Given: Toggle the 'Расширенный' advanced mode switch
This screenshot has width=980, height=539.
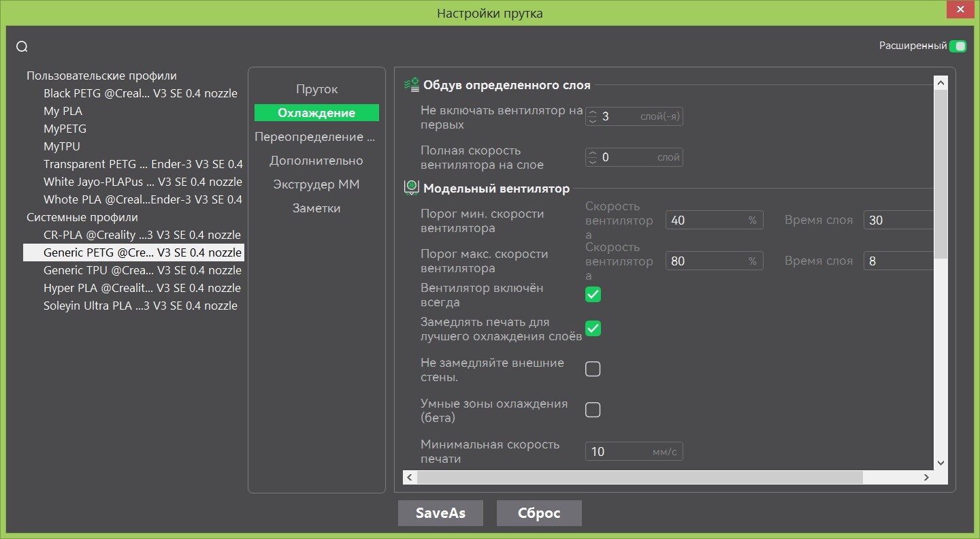Looking at the screenshot, I should pos(958,46).
